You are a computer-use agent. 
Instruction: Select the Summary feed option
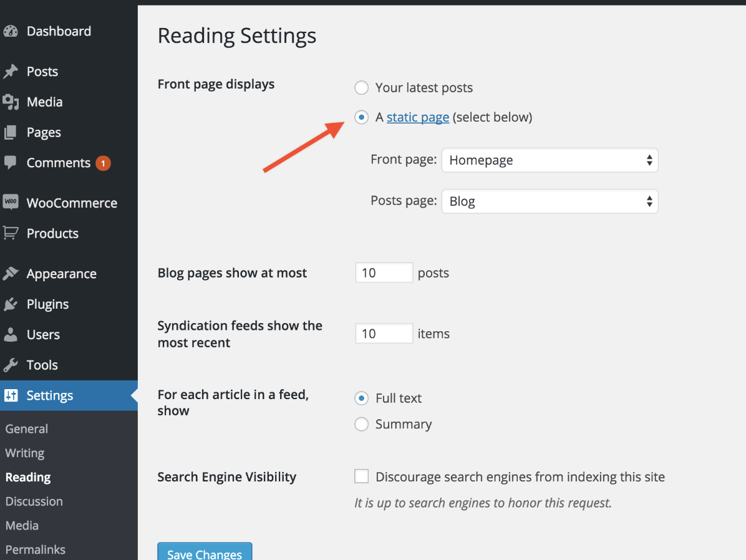(361, 425)
